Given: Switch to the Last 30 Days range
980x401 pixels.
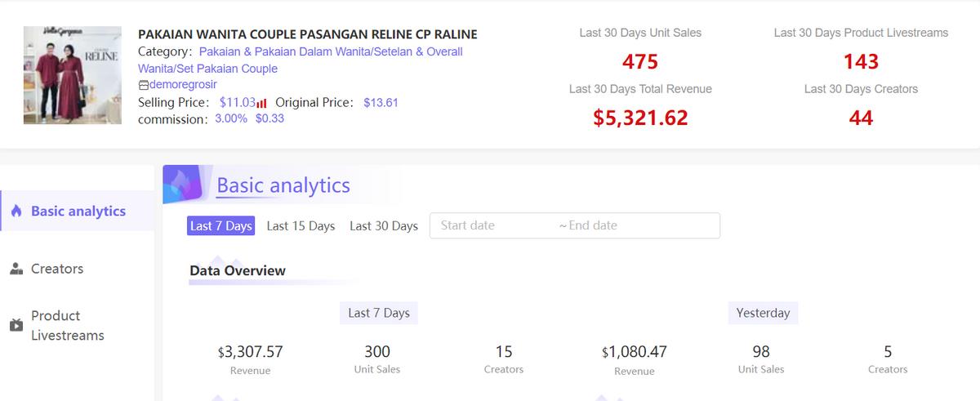Looking at the screenshot, I should (384, 226).
